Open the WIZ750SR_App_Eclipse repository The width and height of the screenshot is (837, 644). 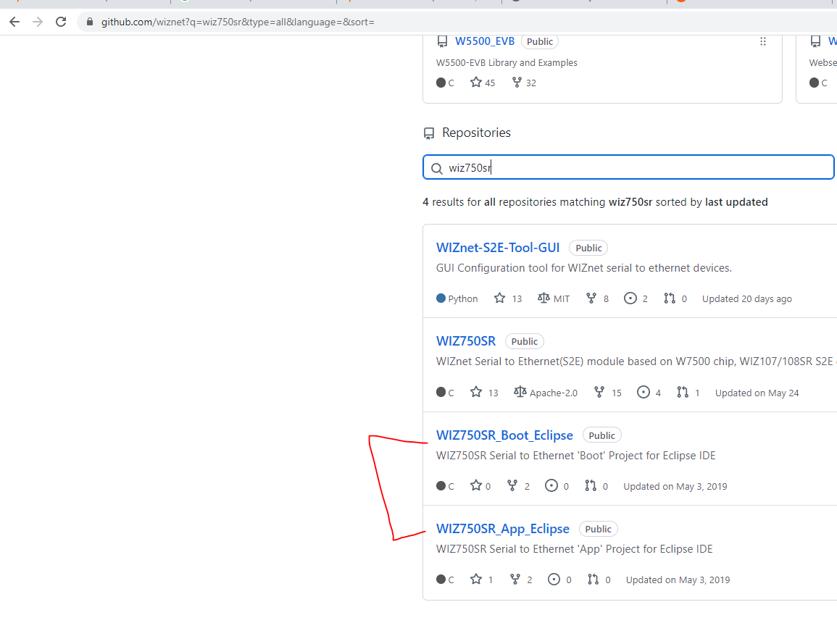pos(503,528)
